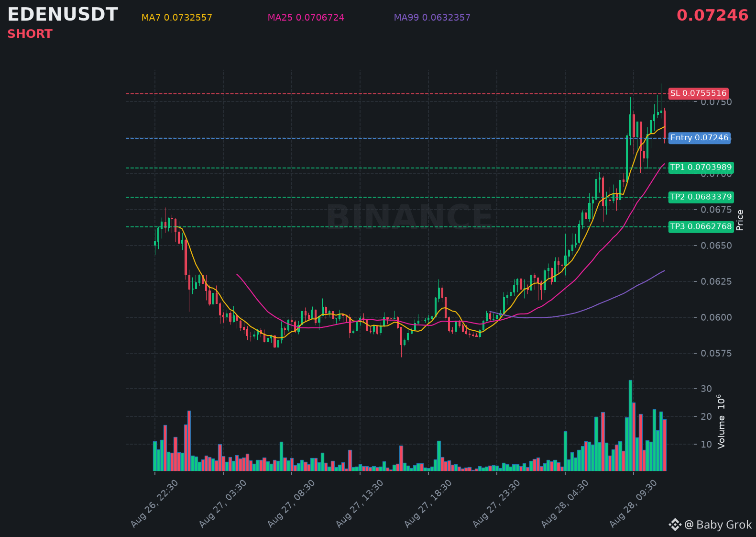Click the @ Baby Grok credit text
The width and height of the screenshot is (756, 537).
tap(718, 525)
